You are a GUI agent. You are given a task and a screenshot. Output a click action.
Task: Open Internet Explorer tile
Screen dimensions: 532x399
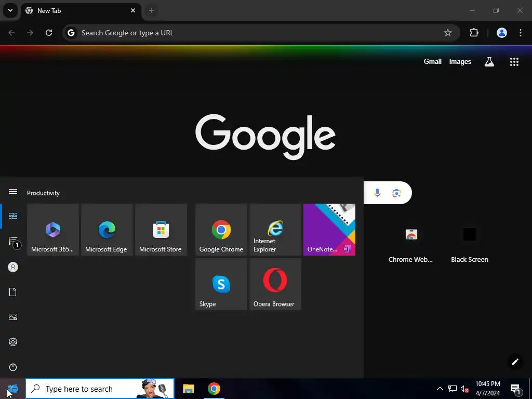point(275,230)
